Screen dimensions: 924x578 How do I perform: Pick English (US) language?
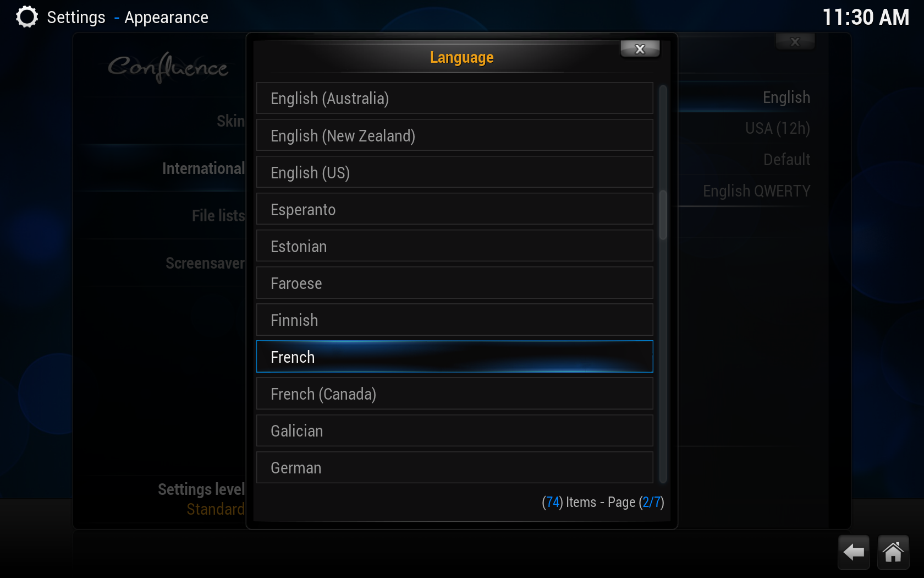pyautogui.click(x=455, y=172)
